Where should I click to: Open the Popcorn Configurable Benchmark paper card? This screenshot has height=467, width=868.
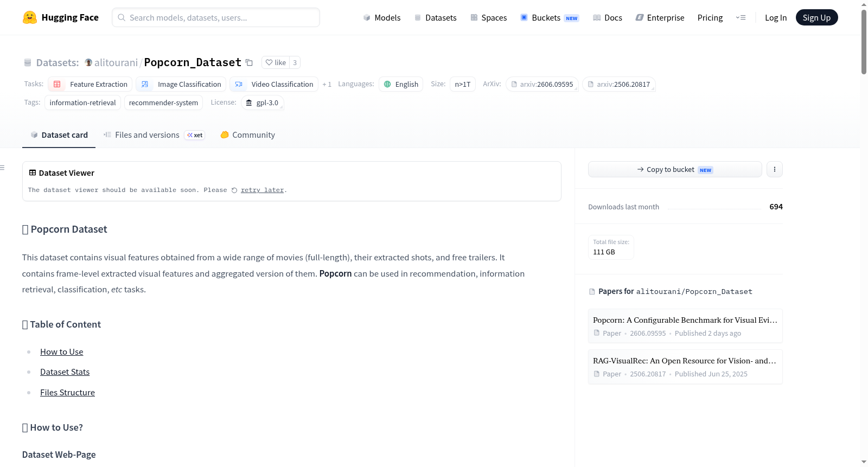click(x=685, y=326)
